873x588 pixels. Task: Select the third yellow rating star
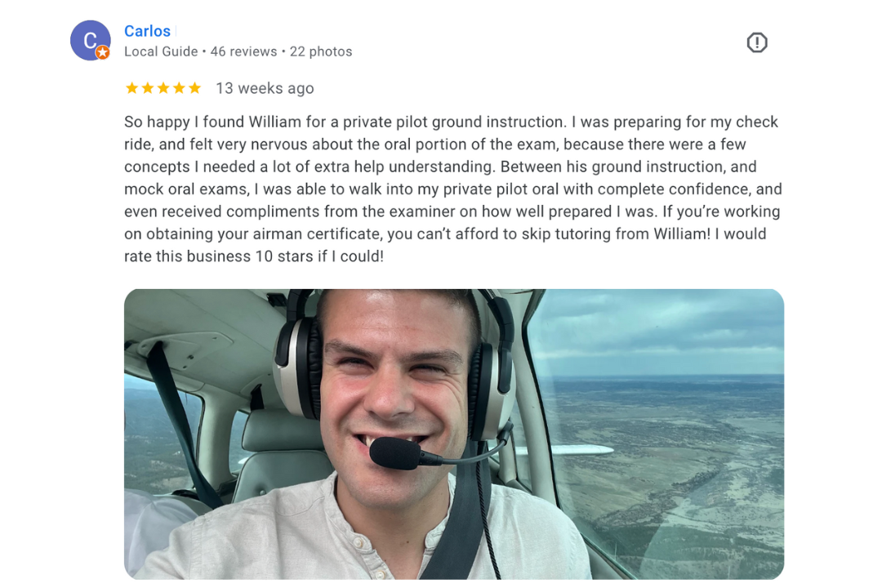pyautogui.click(x=163, y=88)
